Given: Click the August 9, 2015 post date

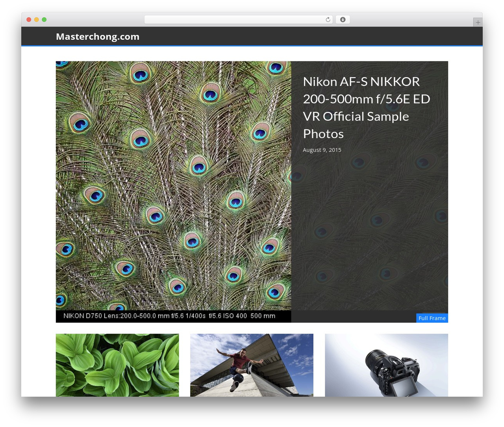Looking at the screenshot, I should pyautogui.click(x=322, y=150).
